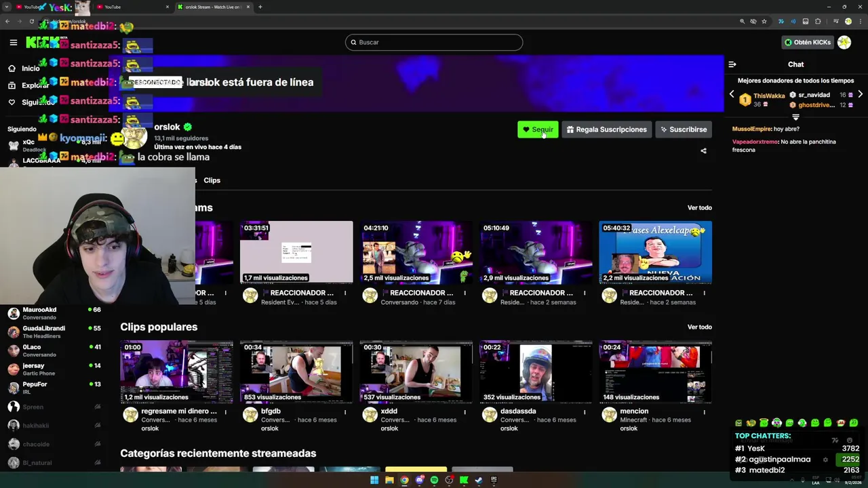The image size is (868, 488).
Task: Open the Windows Start button
Action: (374, 481)
